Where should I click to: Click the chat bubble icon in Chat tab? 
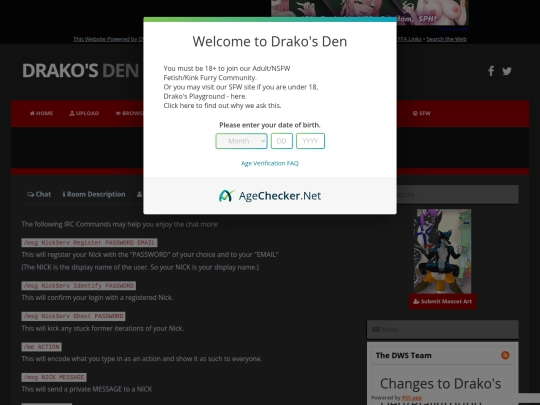click(30, 195)
